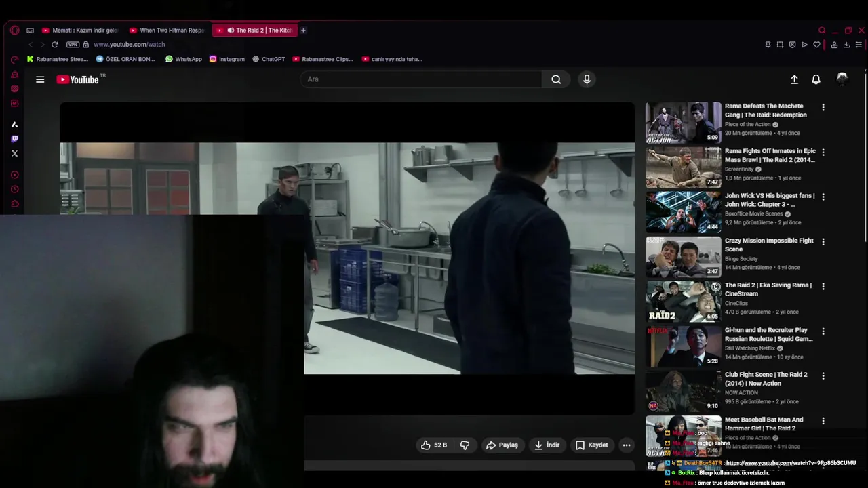Open more actions ellipsis beside Kaydet
Screen dimensions: 868x488
click(627, 445)
